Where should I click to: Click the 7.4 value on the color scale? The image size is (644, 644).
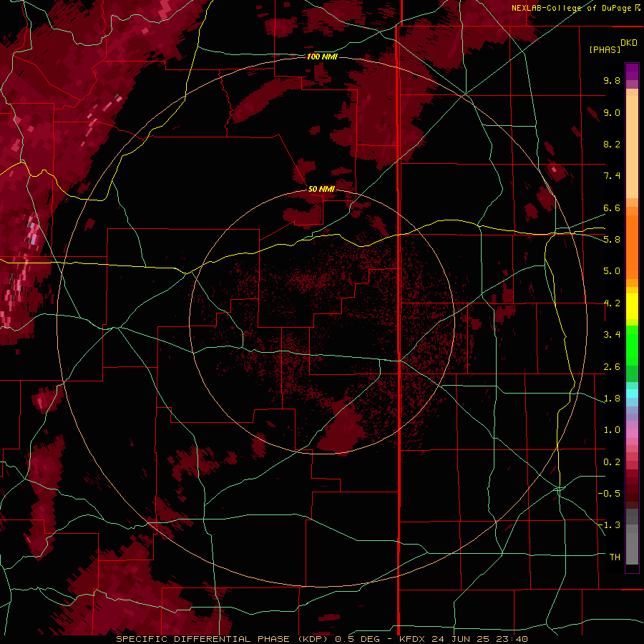[x=612, y=176]
